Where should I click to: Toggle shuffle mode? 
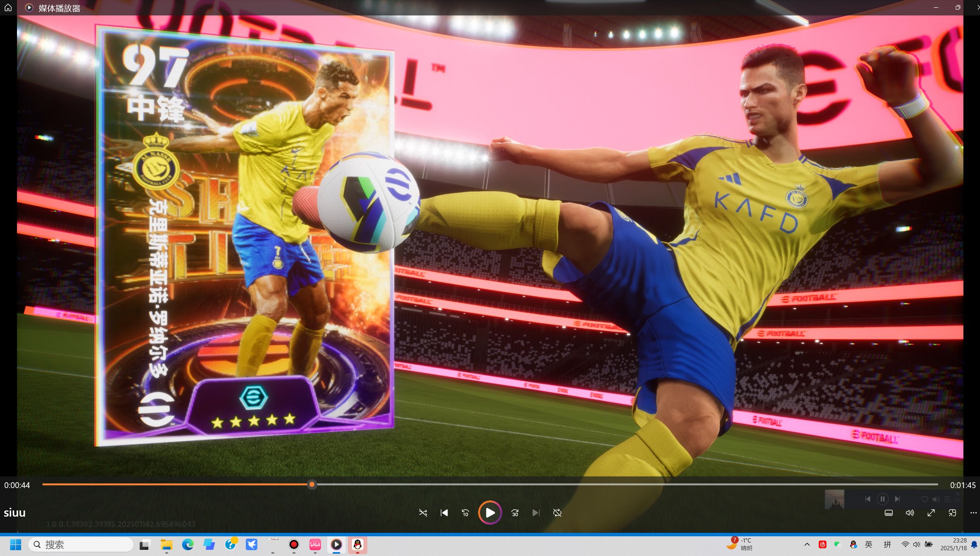pos(423,513)
